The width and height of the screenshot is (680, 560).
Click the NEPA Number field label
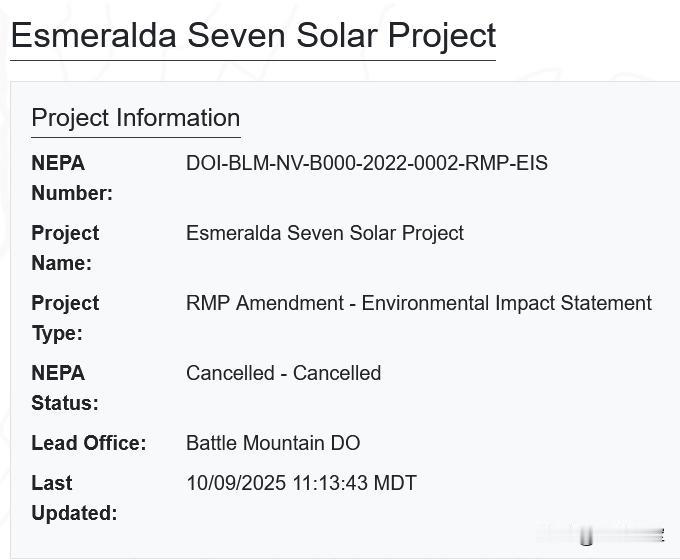(x=71, y=178)
